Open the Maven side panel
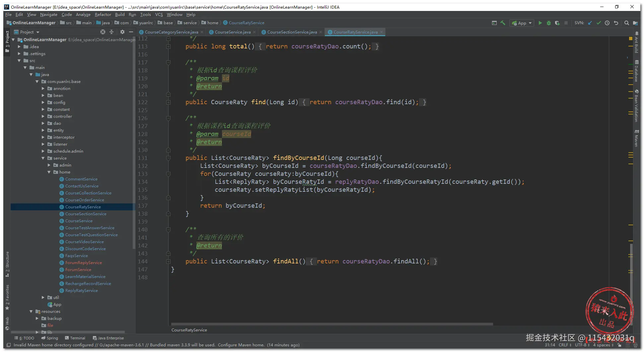The image size is (644, 352). click(636, 138)
